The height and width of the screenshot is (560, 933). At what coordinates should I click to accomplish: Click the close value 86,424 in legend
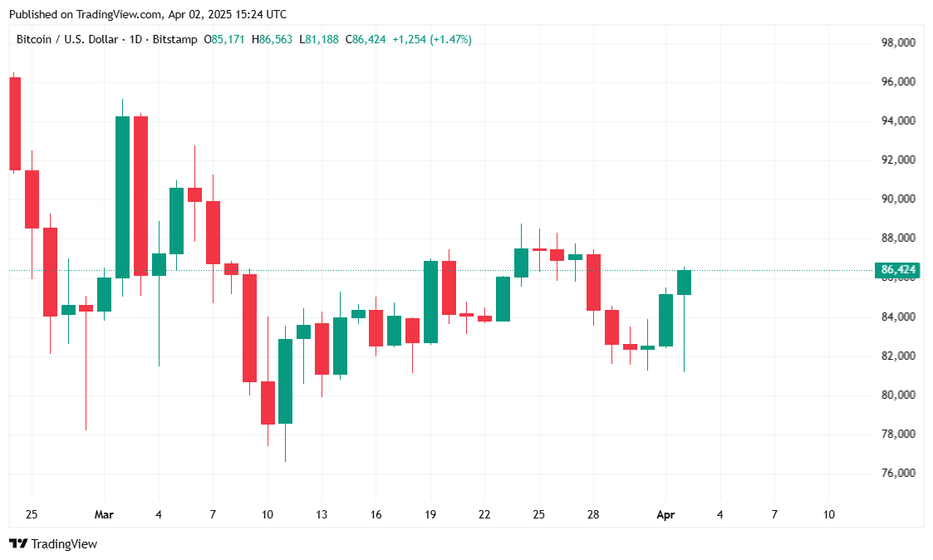pyautogui.click(x=369, y=39)
